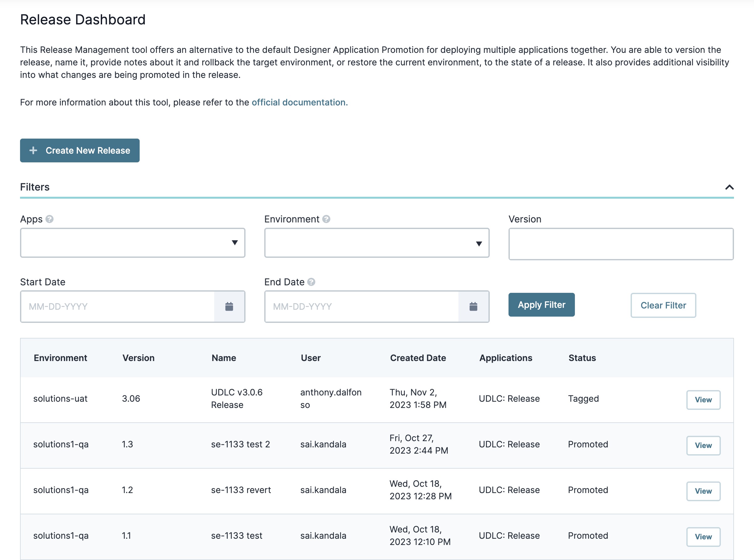Open the End Date calendar picker
The width and height of the screenshot is (754, 560).
coord(473,307)
